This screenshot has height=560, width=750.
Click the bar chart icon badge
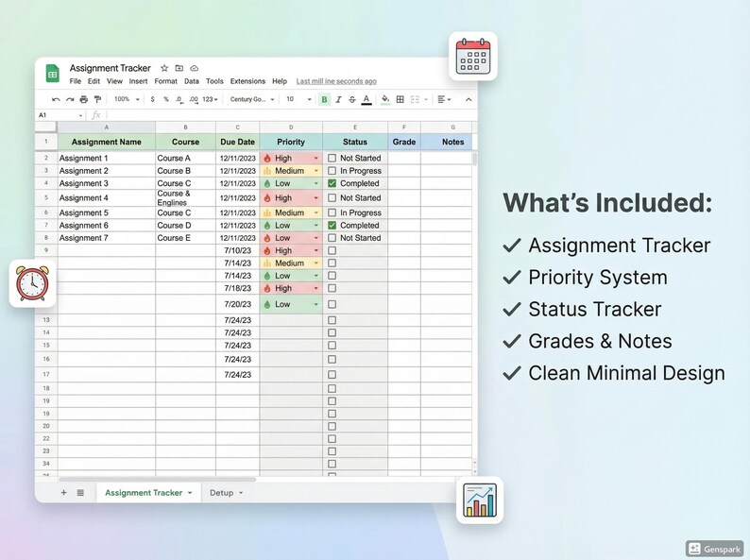point(480,500)
